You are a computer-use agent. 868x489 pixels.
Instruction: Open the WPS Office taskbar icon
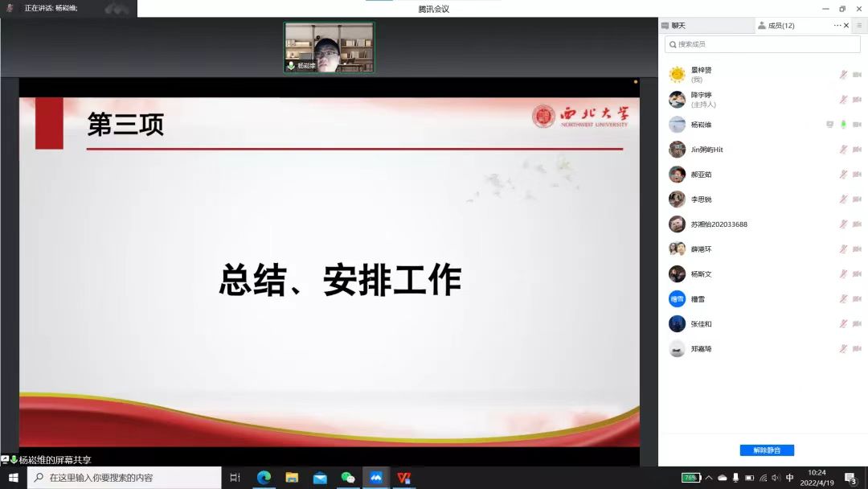pos(403,478)
